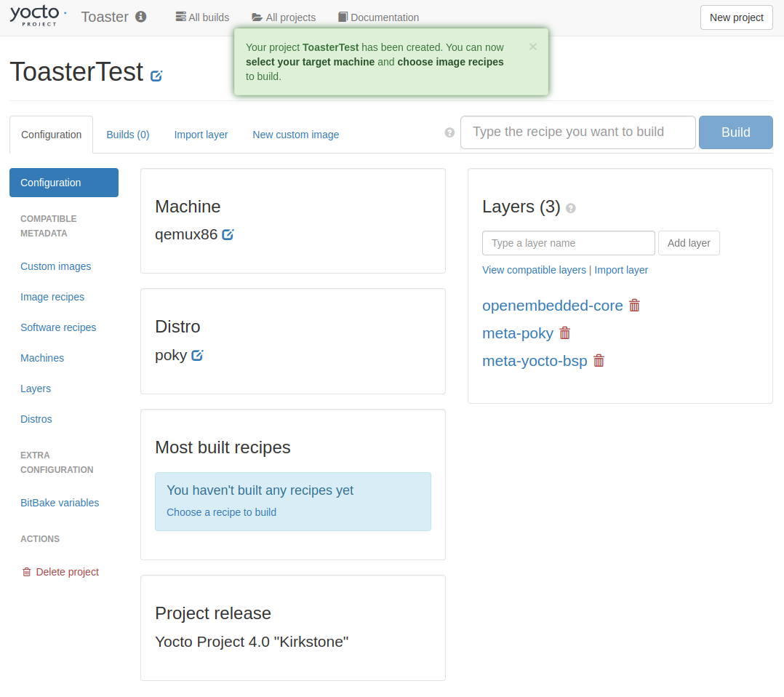Open Distros in sidebar

point(36,419)
